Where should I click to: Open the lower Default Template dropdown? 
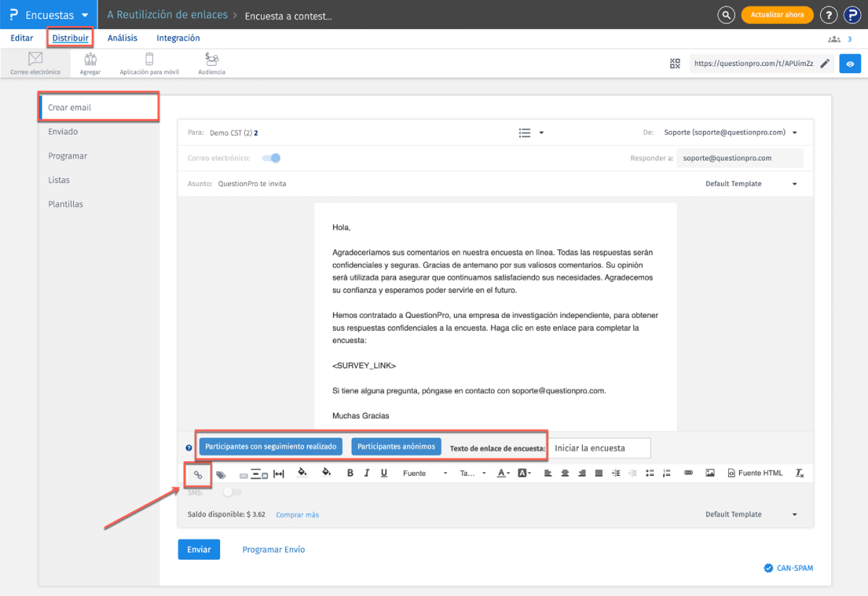tap(751, 515)
